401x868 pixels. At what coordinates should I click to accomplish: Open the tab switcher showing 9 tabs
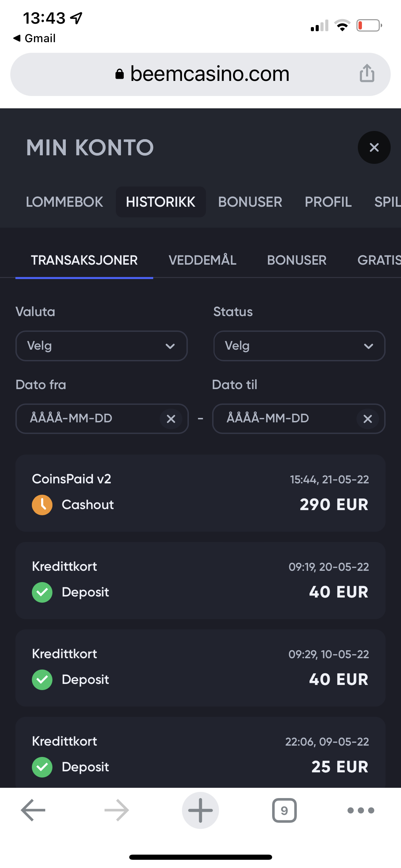coord(284,810)
